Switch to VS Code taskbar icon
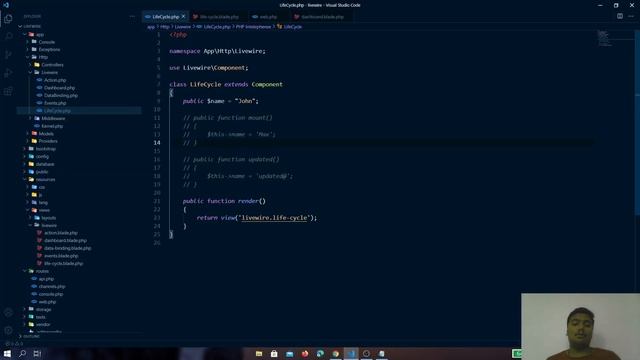This screenshot has width=640, height=360. point(351,353)
